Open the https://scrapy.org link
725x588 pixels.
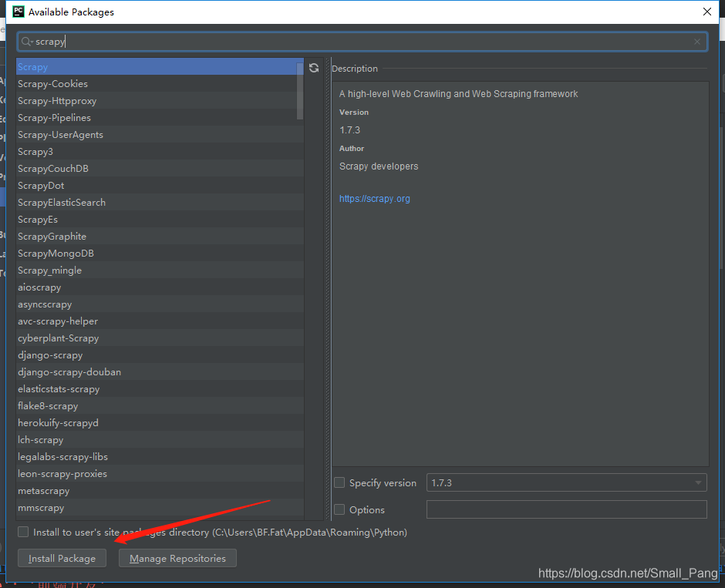pyautogui.click(x=375, y=199)
